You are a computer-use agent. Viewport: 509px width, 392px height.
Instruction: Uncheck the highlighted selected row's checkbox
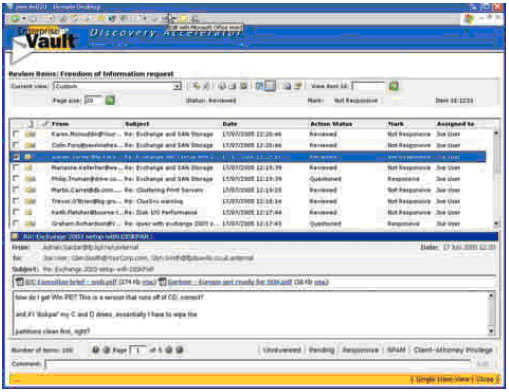tap(16, 156)
